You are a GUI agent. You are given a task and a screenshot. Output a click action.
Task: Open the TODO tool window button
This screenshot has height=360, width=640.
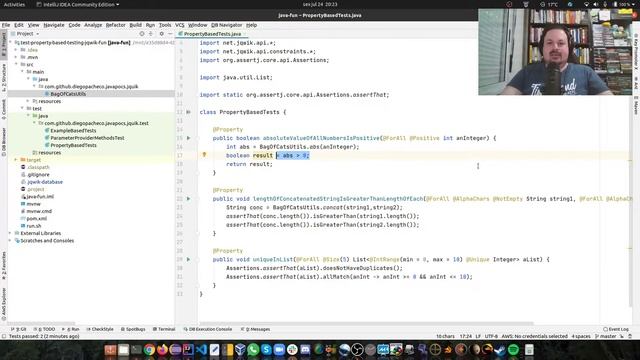tap(44, 329)
